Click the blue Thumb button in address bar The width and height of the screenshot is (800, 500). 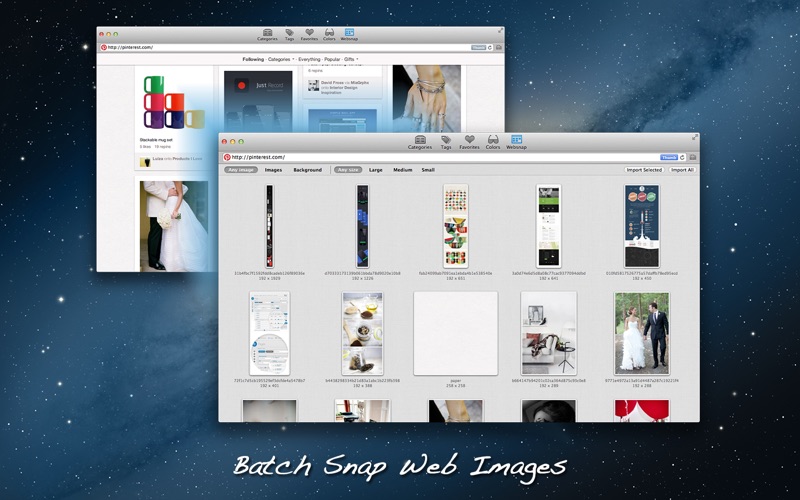(668, 157)
